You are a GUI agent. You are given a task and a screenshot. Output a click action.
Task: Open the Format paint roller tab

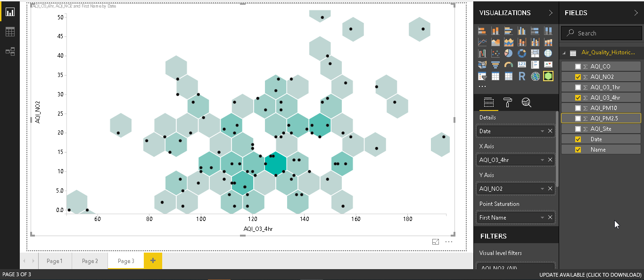507,102
